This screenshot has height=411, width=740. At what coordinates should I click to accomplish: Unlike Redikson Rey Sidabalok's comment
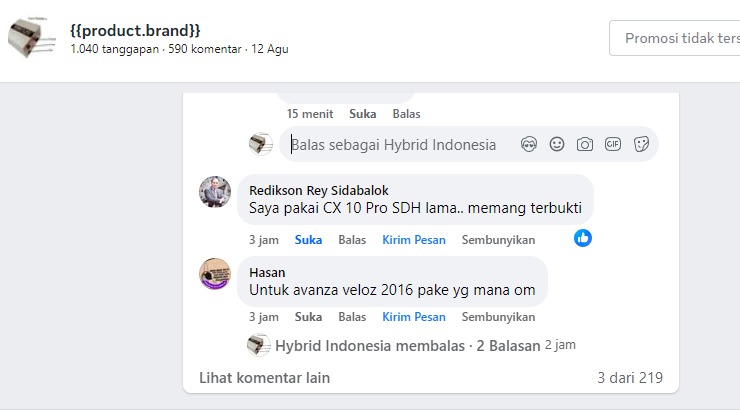click(x=308, y=240)
